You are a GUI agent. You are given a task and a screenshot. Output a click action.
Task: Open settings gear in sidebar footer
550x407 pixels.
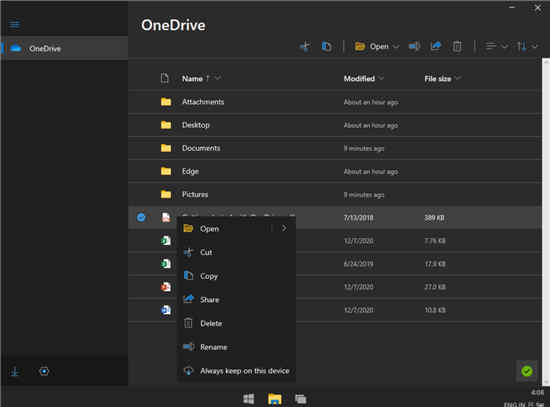(x=44, y=371)
